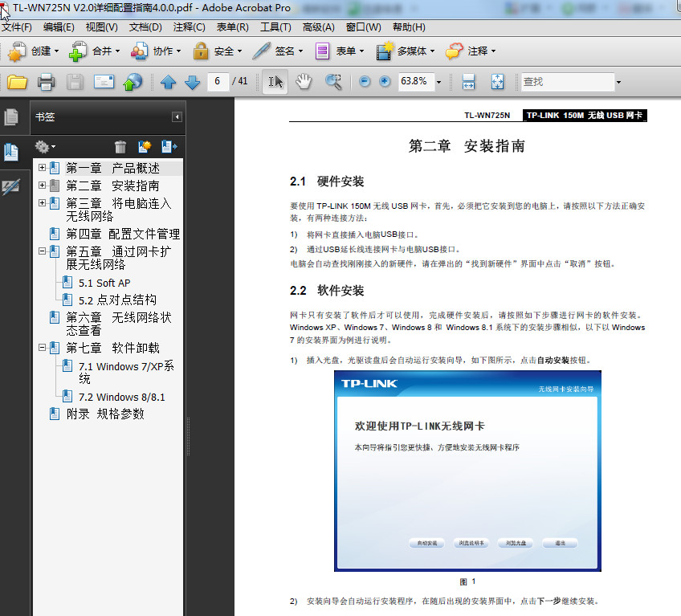Choose the Select text cursor tool

coord(275,82)
